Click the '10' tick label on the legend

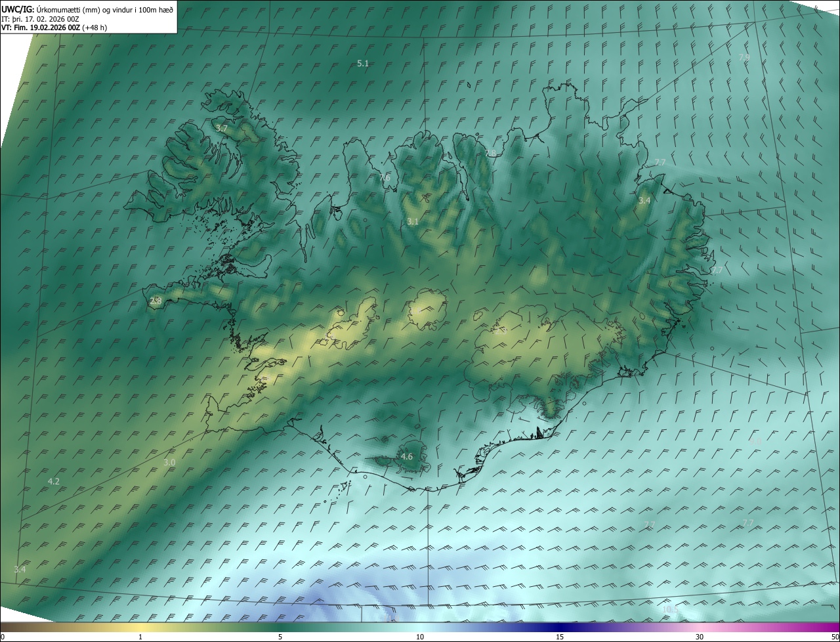(x=420, y=637)
